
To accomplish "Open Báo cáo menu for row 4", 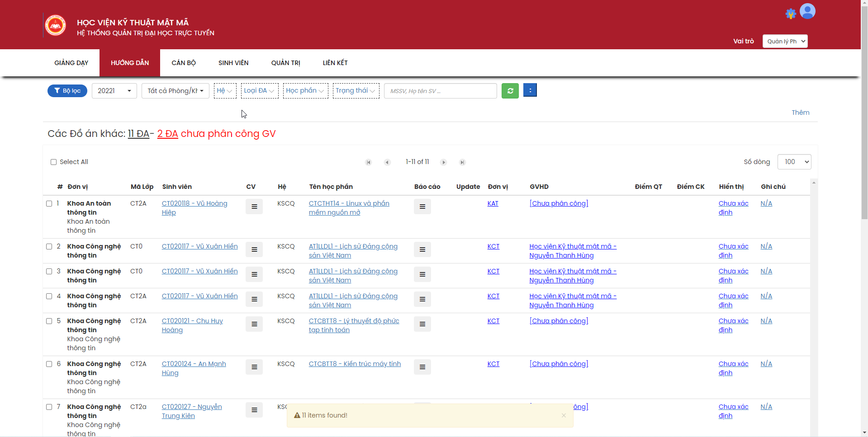I will pos(422,299).
